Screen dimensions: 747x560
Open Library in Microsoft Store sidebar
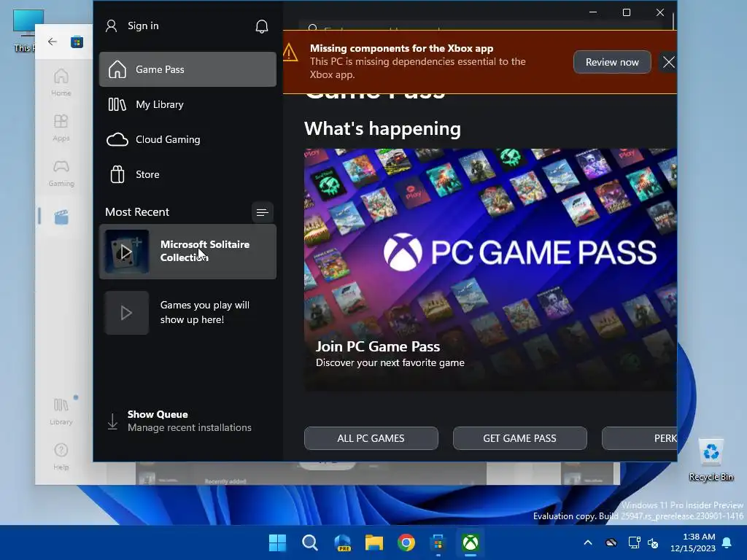(61, 411)
